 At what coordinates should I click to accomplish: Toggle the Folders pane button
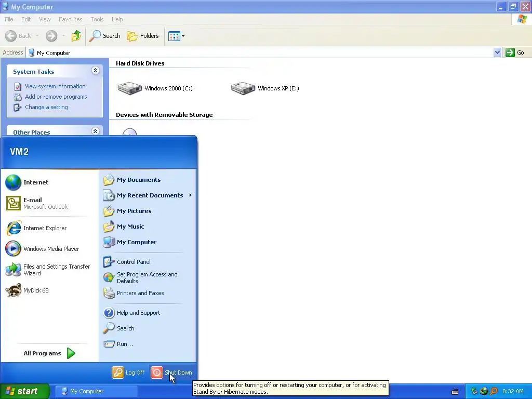pos(143,36)
